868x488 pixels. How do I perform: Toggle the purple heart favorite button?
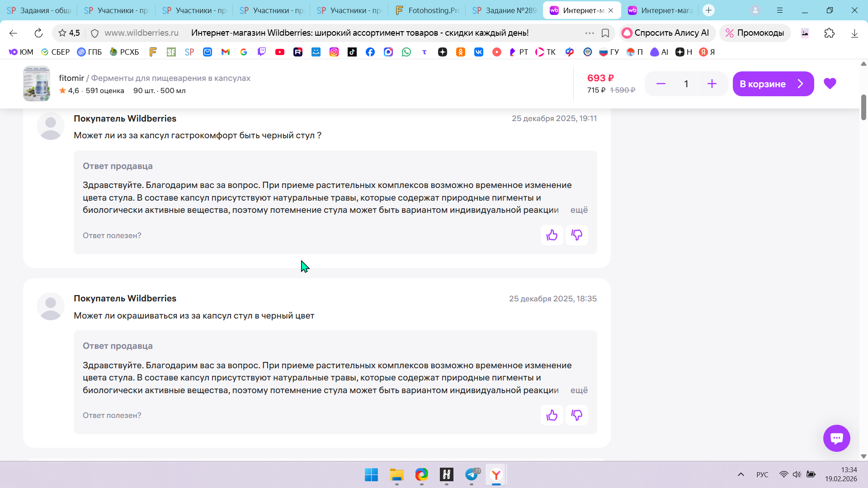[x=830, y=84]
